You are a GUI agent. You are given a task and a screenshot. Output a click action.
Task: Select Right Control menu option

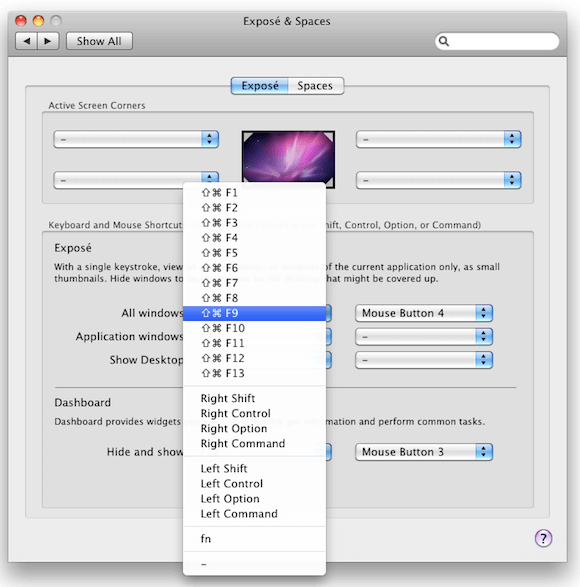coord(254,413)
